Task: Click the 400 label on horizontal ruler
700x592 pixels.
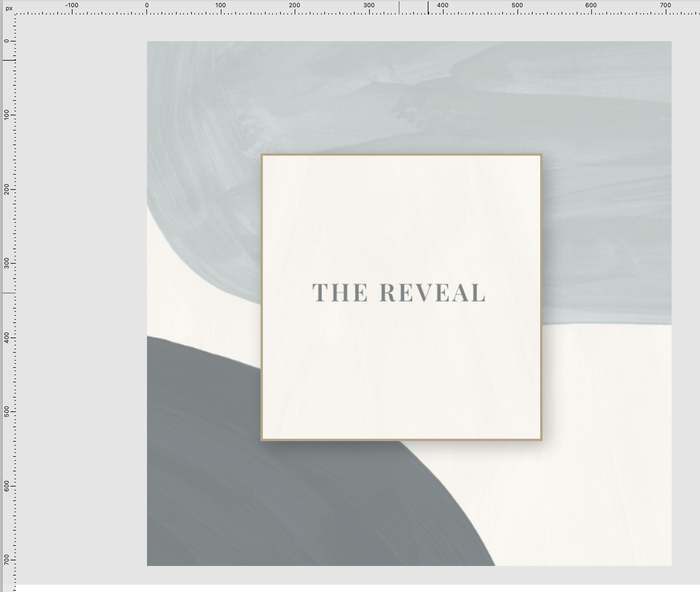Action: (x=443, y=5)
